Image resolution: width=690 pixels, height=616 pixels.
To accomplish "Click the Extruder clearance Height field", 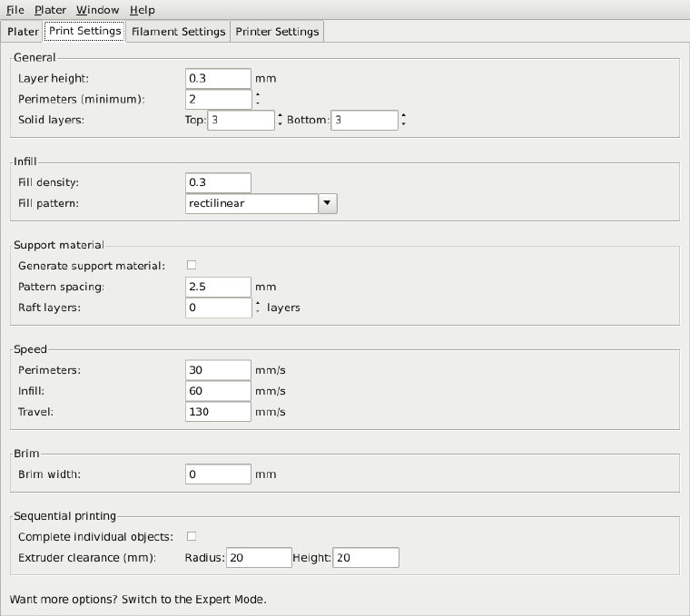I will tap(366, 558).
